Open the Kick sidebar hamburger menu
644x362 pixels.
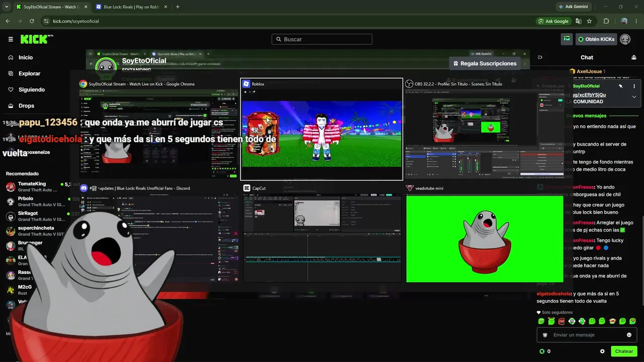coord(11,39)
